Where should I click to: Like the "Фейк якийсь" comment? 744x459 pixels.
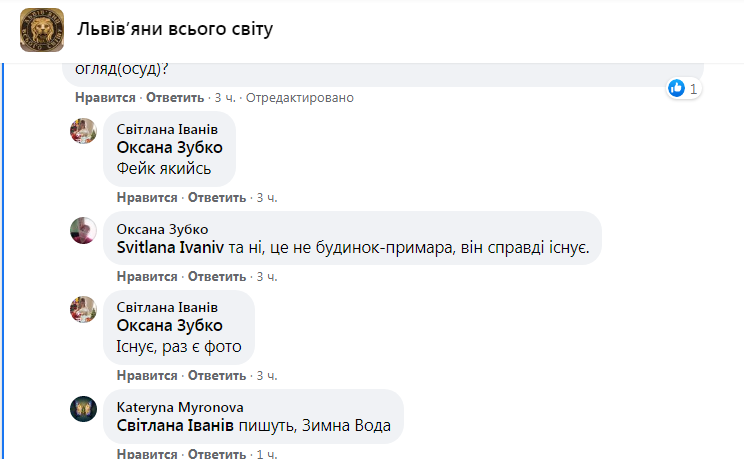click(x=146, y=198)
